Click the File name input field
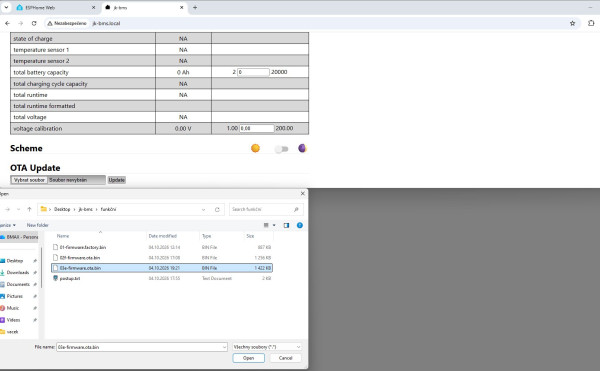The width and height of the screenshot is (600, 371). (x=142, y=347)
